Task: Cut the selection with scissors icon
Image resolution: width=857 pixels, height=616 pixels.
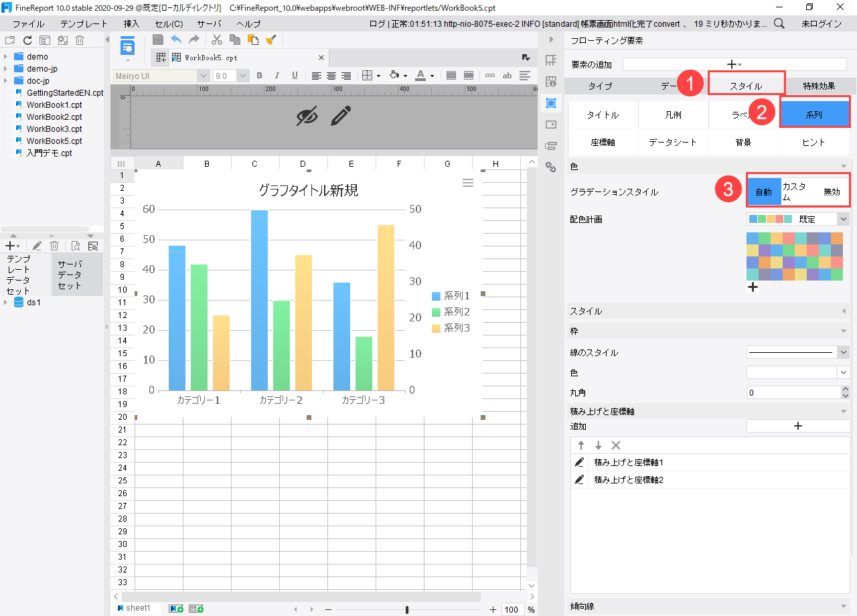Action: [217, 40]
